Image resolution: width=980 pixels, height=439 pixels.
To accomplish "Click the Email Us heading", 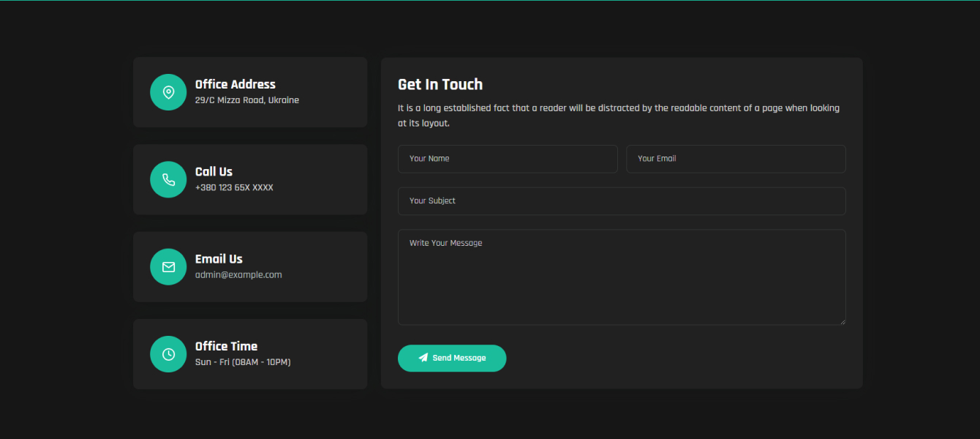I will click(x=219, y=259).
